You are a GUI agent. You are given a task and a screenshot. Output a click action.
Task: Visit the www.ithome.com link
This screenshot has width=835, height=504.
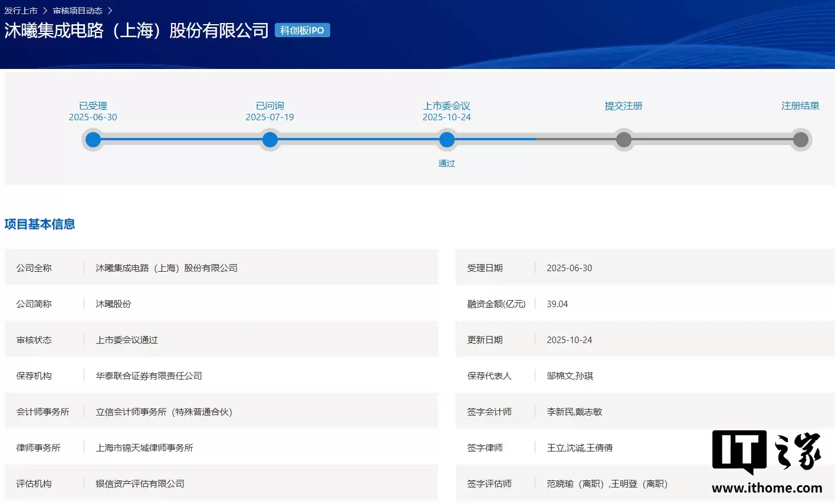point(767,488)
